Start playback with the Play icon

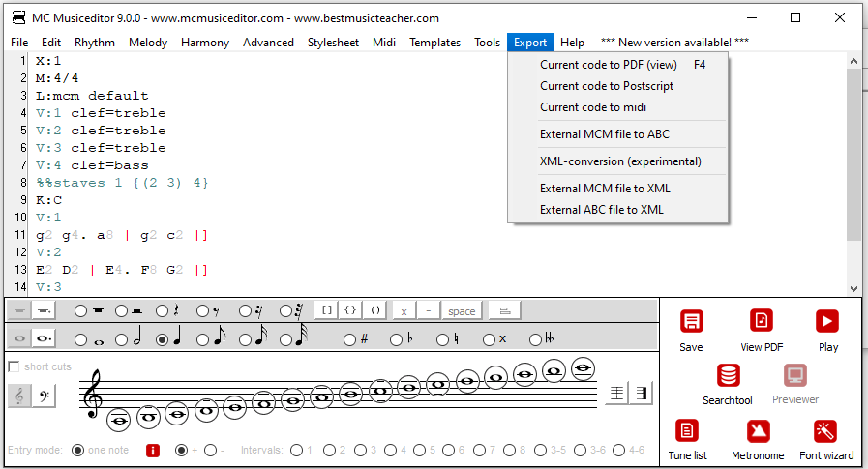pos(827,321)
